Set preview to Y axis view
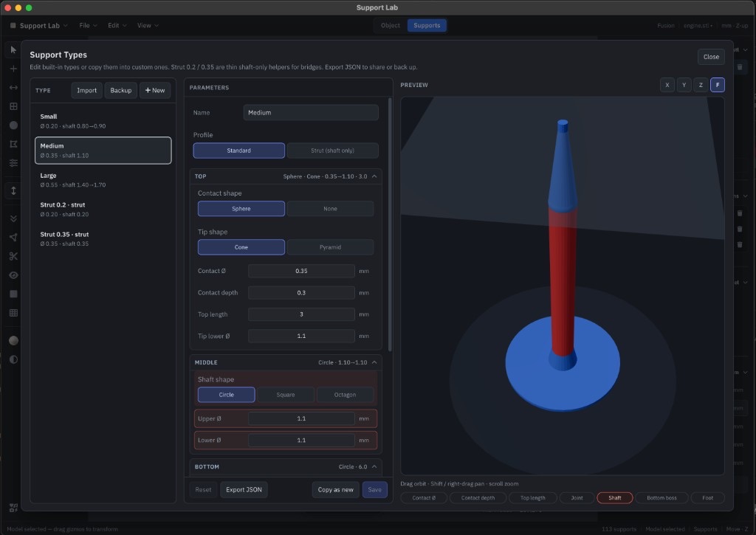Screen dimensions: 756x535 [684, 85]
